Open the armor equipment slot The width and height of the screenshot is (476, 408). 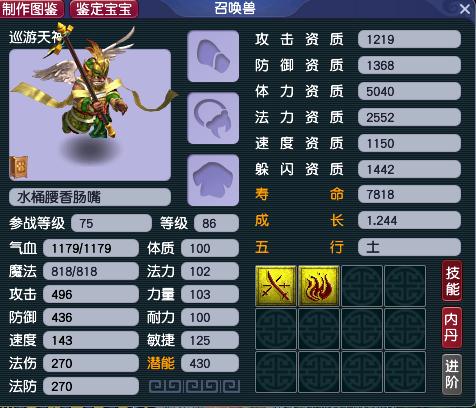coord(213,180)
